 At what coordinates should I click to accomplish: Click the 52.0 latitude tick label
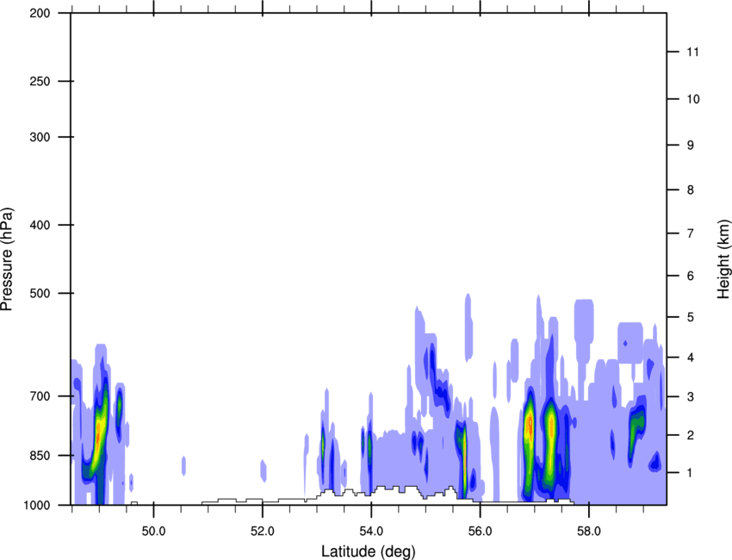pyautogui.click(x=263, y=532)
